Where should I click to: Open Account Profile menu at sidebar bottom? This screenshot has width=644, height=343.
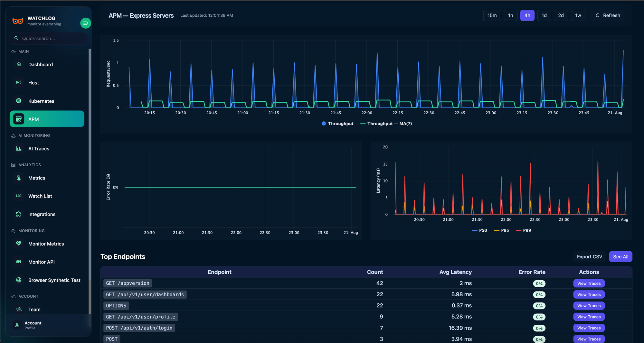click(x=32, y=325)
